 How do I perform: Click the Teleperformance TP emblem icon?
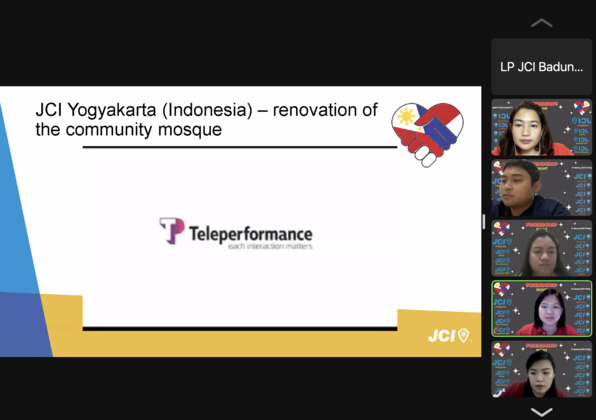pos(172,230)
